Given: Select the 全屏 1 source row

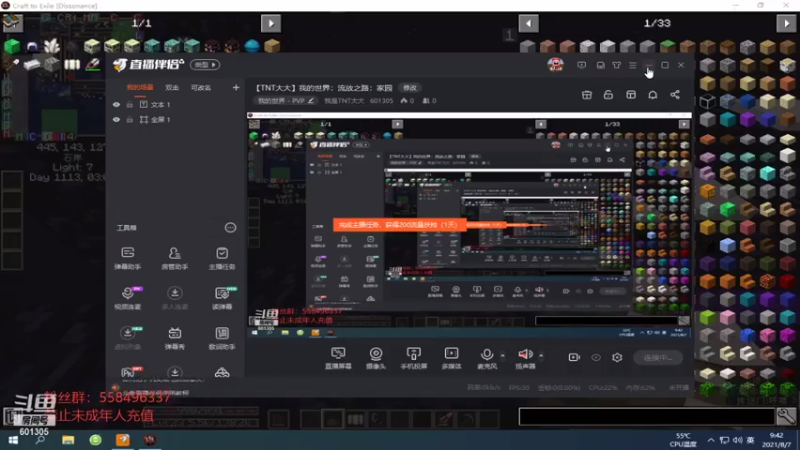Looking at the screenshot, I should coord(176,119).
